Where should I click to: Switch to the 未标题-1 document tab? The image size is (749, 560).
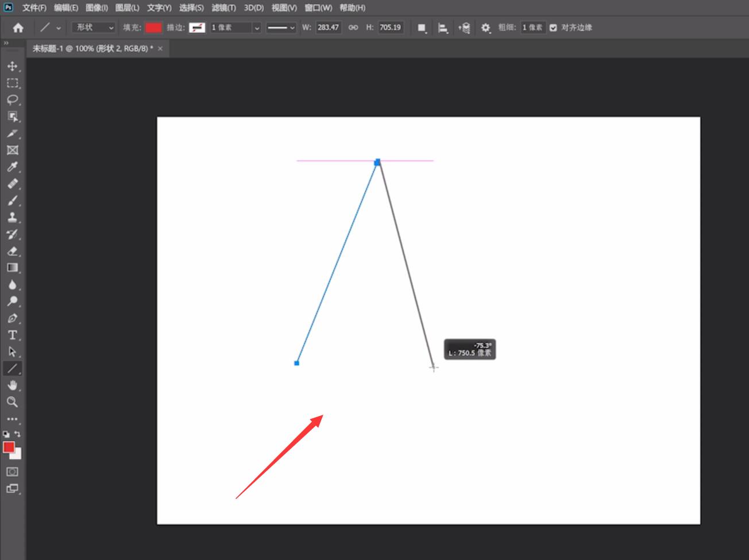click(92, 49)
